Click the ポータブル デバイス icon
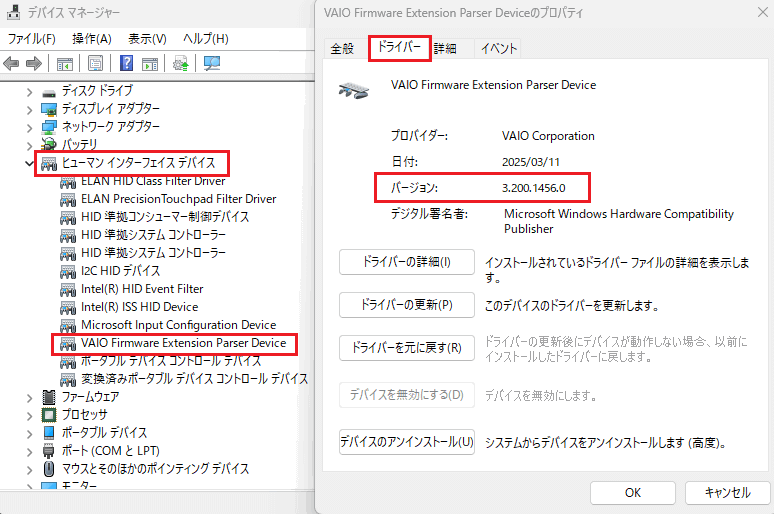This screenshot has height=514, width=774. (x=49, y=433)
